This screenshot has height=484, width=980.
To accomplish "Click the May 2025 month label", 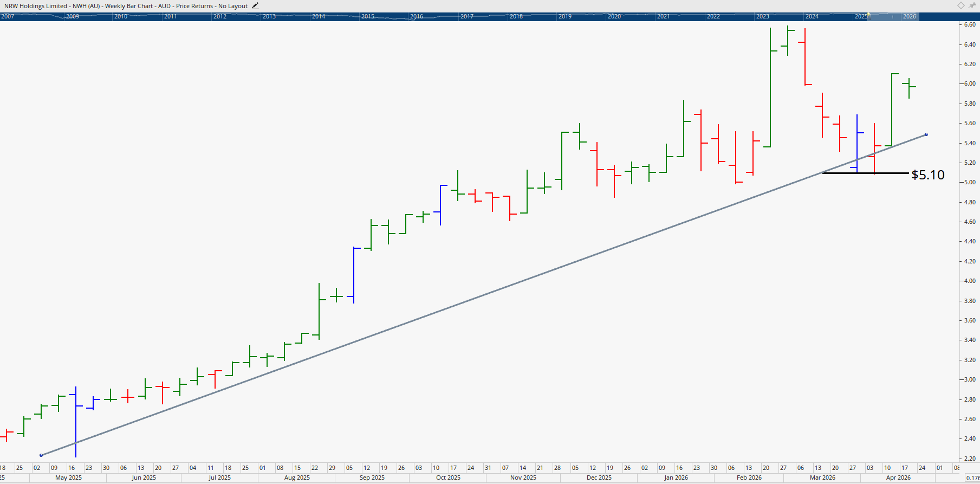I will 68,477.
